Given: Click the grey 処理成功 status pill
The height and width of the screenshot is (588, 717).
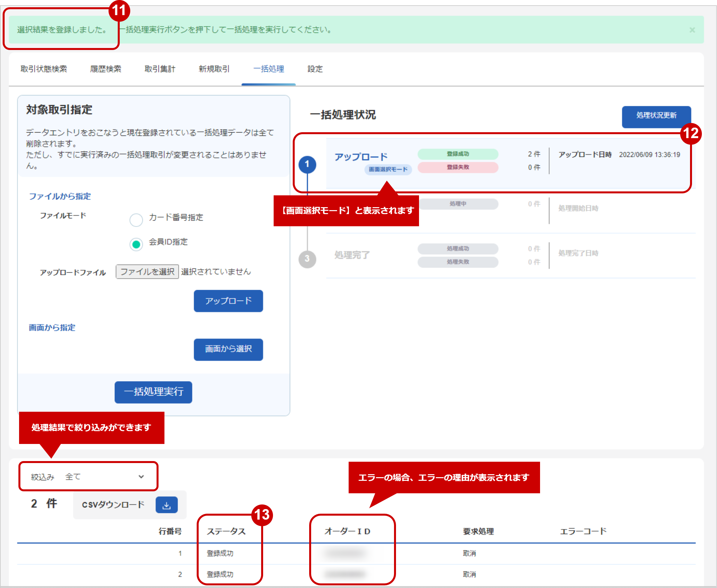Looking at the screenshot, I should pos(458,249).
